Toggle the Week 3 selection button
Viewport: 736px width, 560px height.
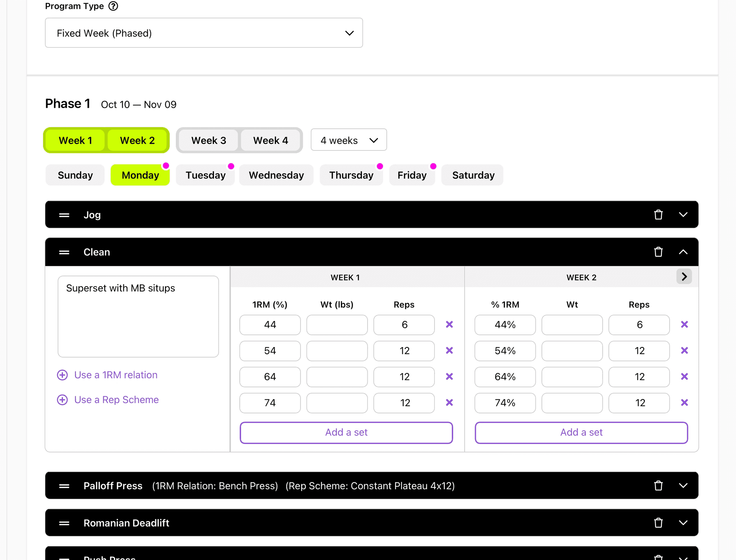pyautogui.click(x=208, y=140)
